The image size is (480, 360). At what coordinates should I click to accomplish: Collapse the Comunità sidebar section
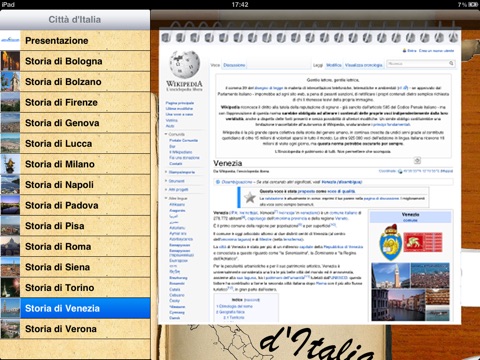(x=175, y=134)
